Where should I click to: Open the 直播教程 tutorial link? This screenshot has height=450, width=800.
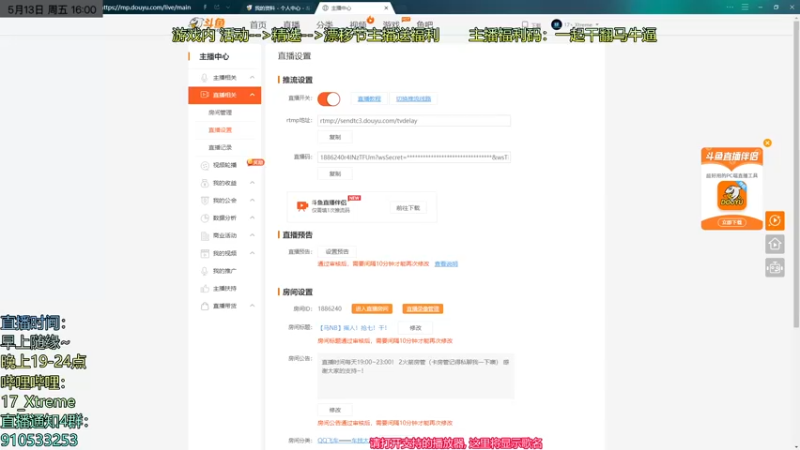click(x=369, y=99)
